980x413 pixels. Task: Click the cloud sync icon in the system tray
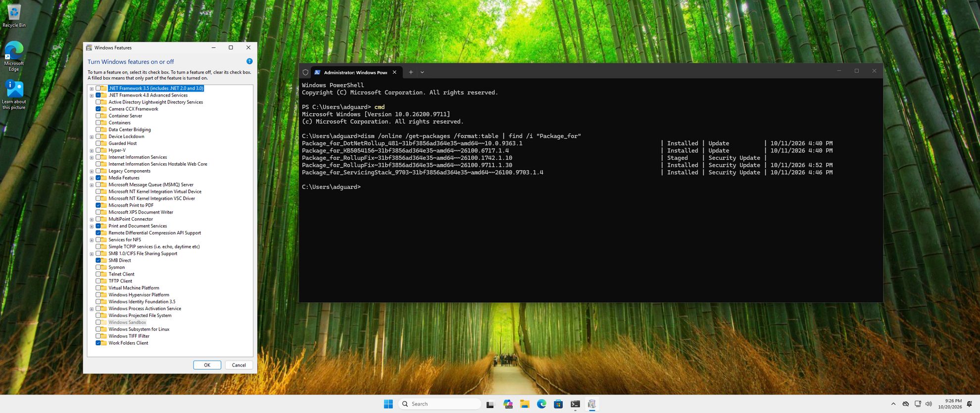pyautogui.click(x=906, y=404)
